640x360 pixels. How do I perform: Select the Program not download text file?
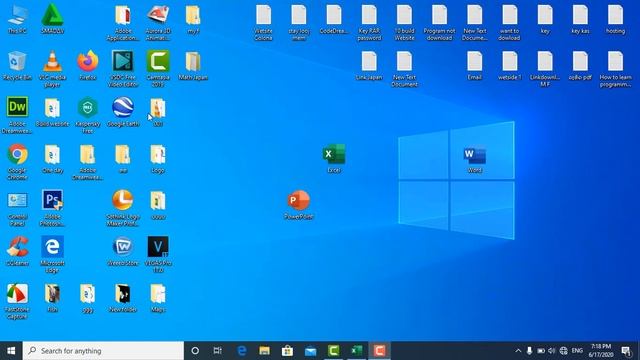point(439,22)
